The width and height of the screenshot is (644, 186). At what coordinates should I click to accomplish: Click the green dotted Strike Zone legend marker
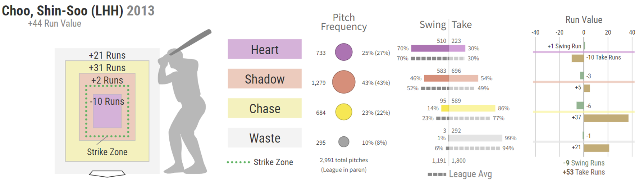(x=238, y=162)
